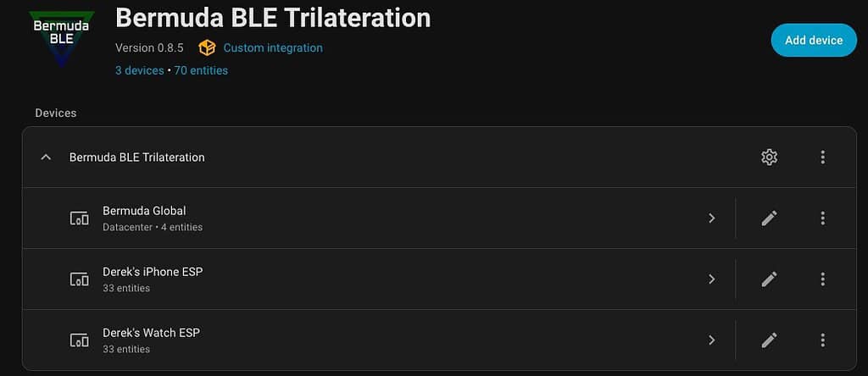Open Derek's Watch ESP chevron arrow
868x376 pixels.
[711, 340]
